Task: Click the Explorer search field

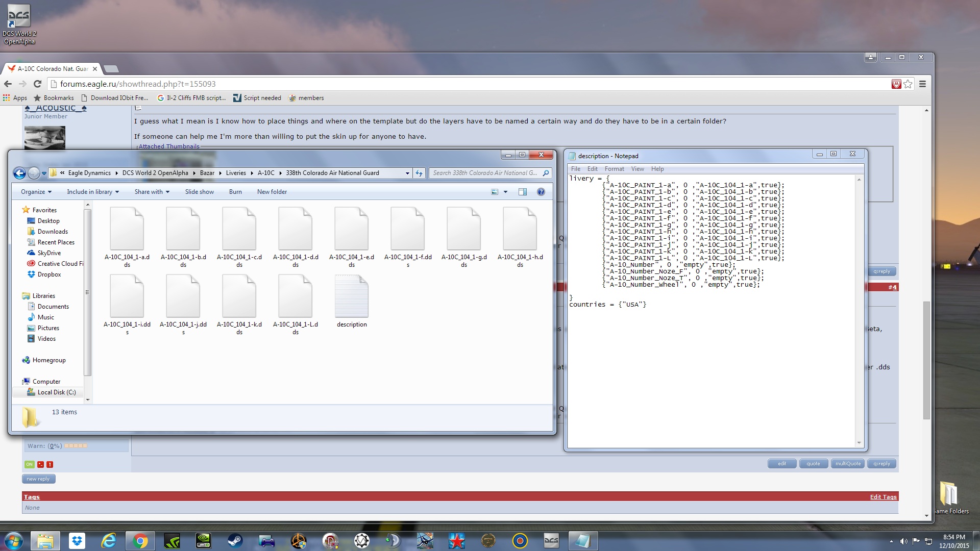Action: point(490,173)
